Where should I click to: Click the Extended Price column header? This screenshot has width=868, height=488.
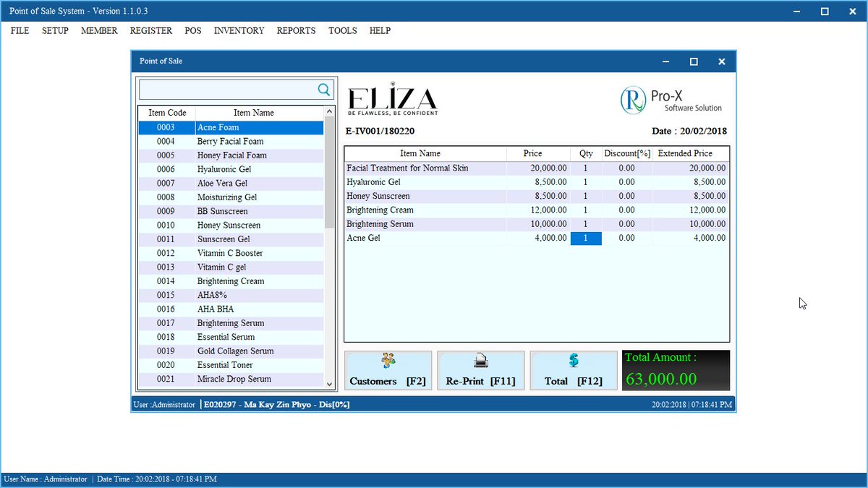(685, 153)
